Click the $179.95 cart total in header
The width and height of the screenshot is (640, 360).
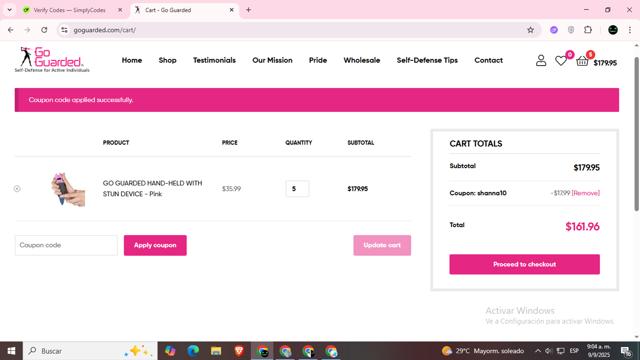605,63
